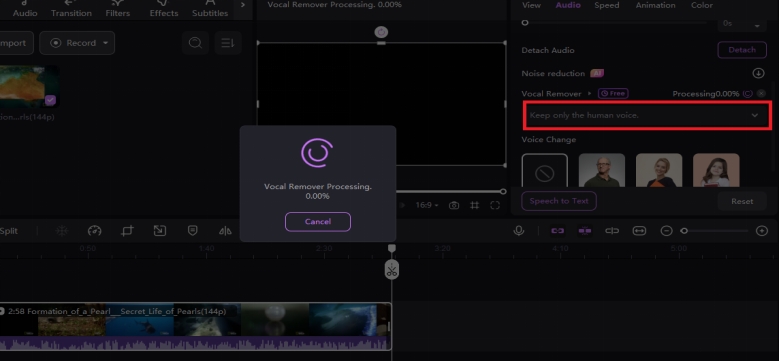Open the Transition library tab

pos(71,8)
